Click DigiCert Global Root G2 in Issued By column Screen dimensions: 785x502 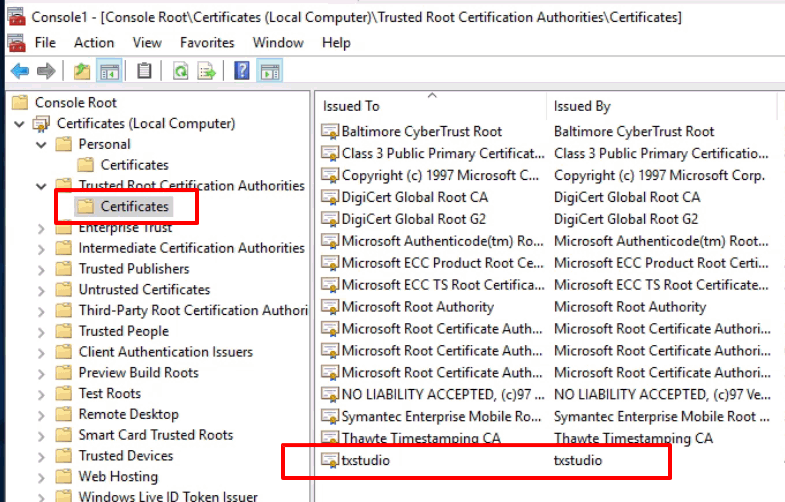pos(626,219)
